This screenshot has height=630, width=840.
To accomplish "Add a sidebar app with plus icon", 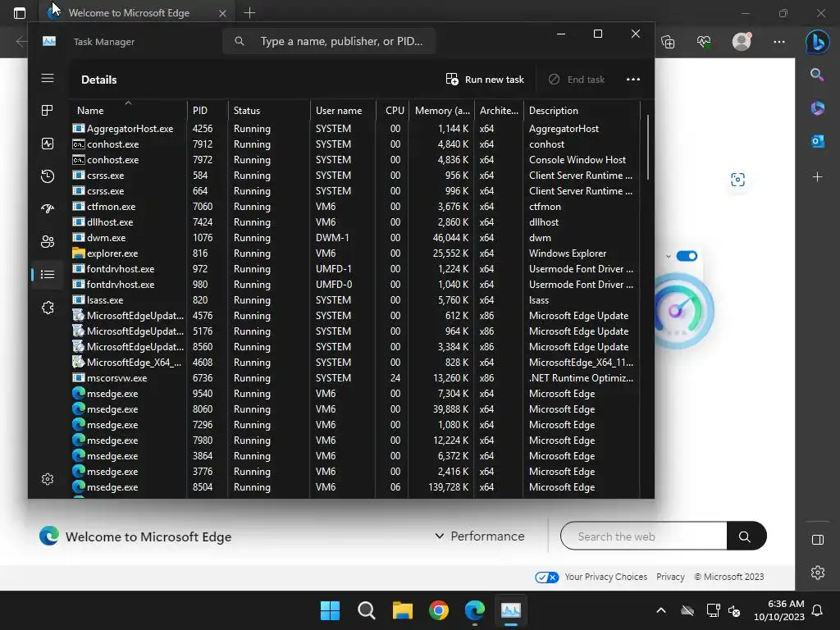I will (x=817, y=177).
